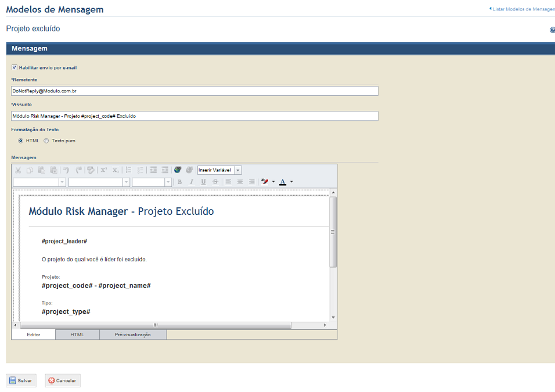Click the Outdent icon
This screenshot has height=392, width=555.
pyautogui.click(x=165, y=170)
